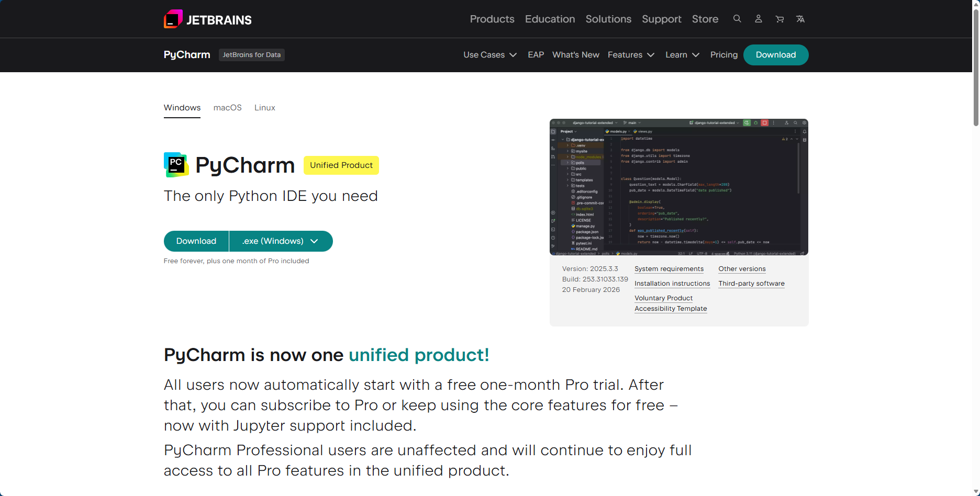Expand the Use Cases dropdown

pyautogui.click(x=490, y=55)
